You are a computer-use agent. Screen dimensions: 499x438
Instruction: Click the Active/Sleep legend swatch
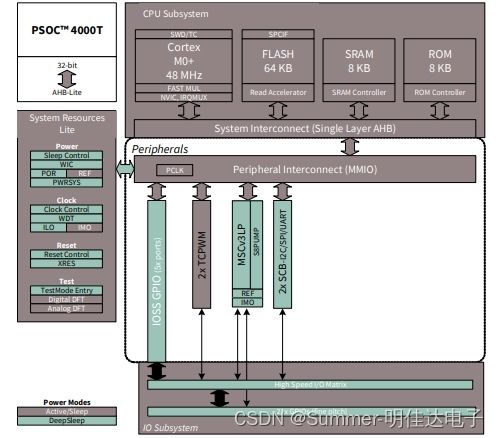click(67, 412)
